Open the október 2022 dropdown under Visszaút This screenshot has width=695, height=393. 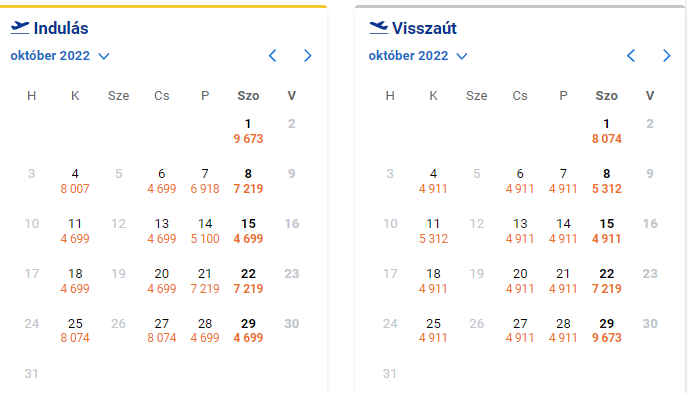(x=418, y=56)
